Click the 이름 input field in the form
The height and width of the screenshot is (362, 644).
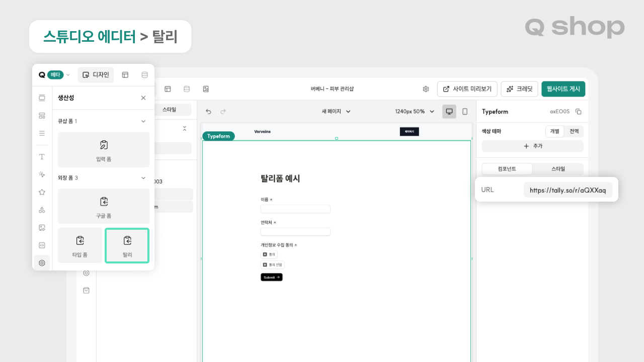295,209
